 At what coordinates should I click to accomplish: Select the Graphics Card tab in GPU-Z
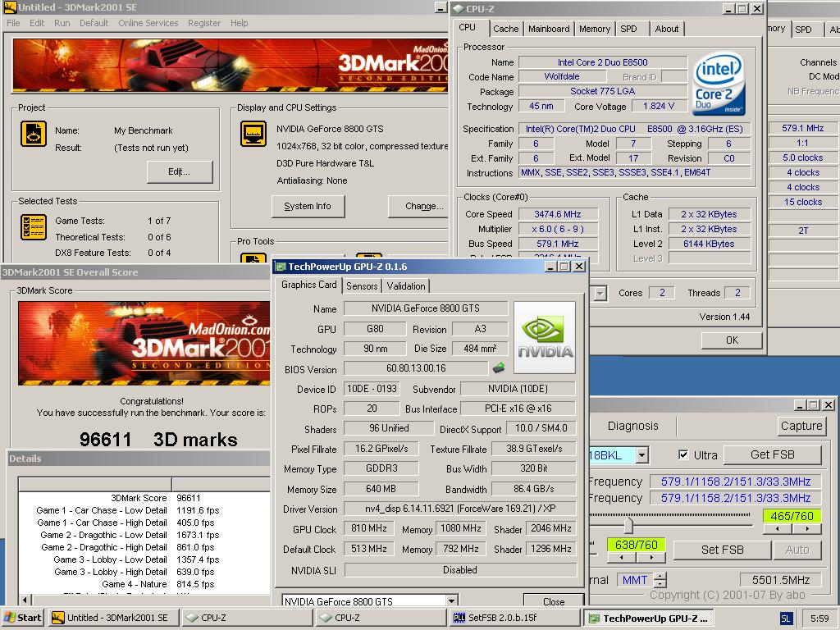click(x=309, y=285)
